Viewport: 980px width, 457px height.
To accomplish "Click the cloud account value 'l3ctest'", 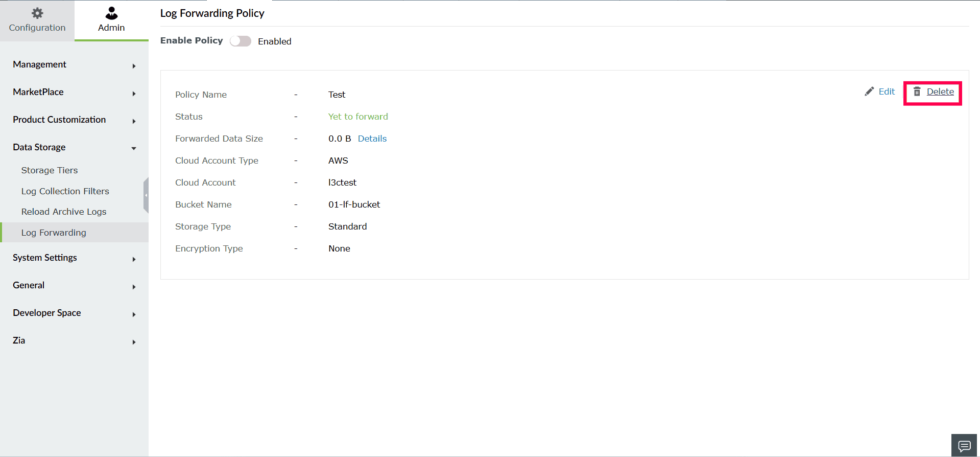I will [342, 182].
